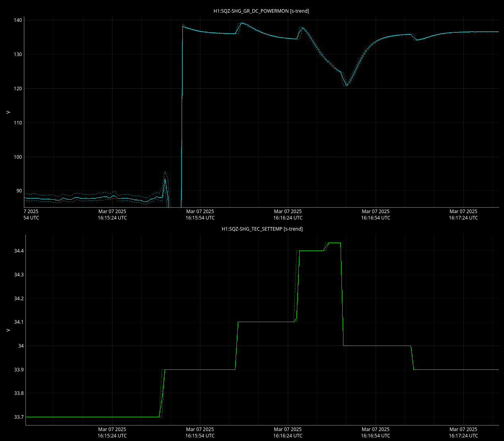Click the 34.4 tick on SETTEMP y-axis
Screen dimensions: 504x441
[x=19, y=251]
